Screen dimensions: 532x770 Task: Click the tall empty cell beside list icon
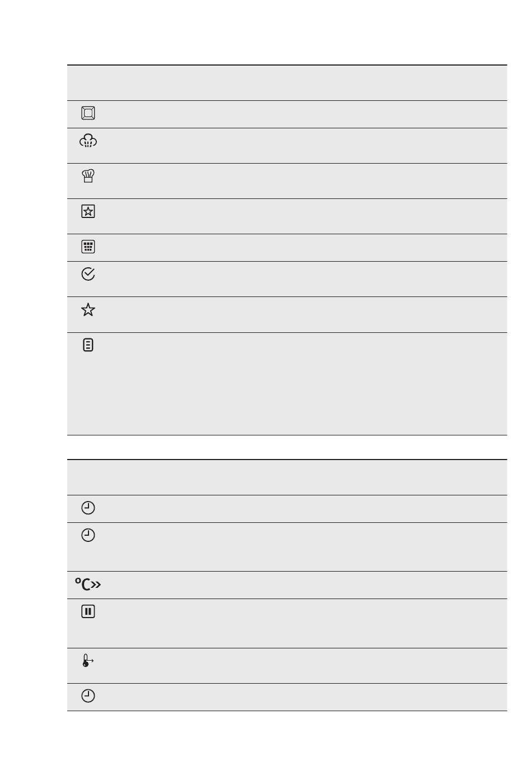coord(308,384)
